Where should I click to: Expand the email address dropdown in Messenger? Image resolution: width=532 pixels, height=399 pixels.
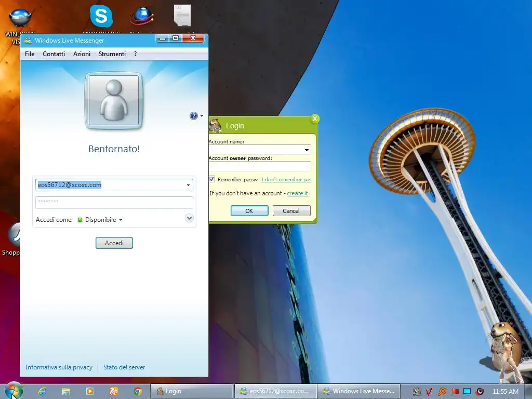click(x=188, y=185)
